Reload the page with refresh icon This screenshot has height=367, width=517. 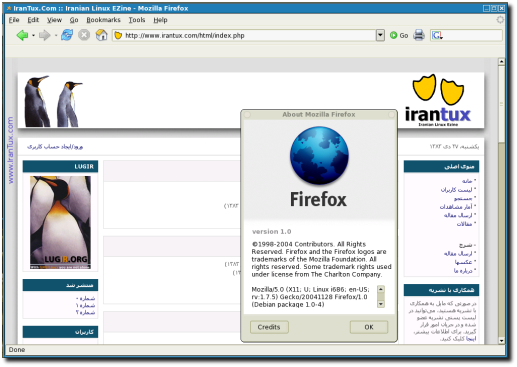coord(67,35)
